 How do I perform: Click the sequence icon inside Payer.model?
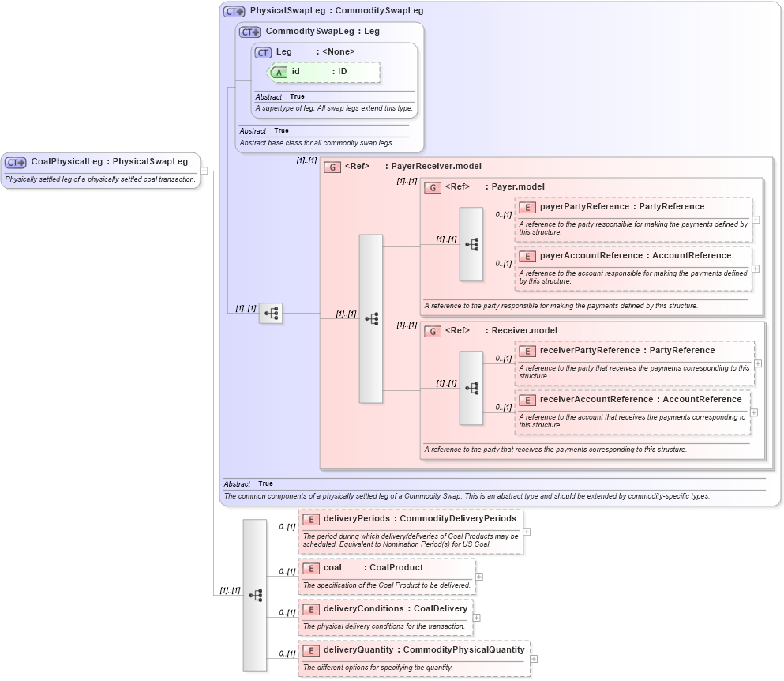pos(471,244)
